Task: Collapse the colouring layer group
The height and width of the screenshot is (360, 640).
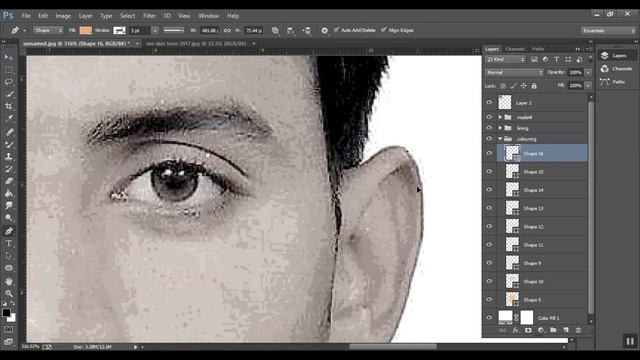Action: [x=500, y=139]
